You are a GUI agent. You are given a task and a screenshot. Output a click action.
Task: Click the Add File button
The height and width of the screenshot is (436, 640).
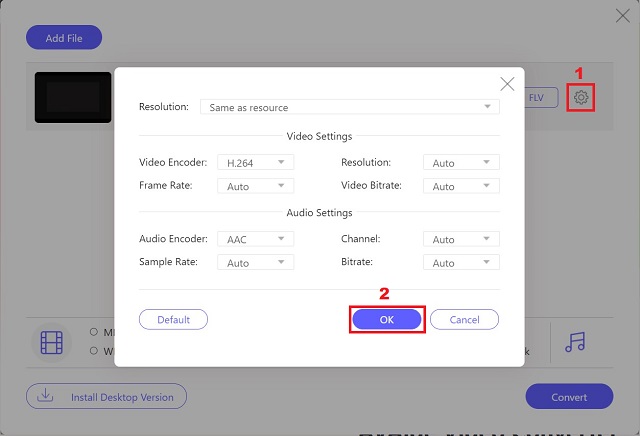(x=64, y=38)
